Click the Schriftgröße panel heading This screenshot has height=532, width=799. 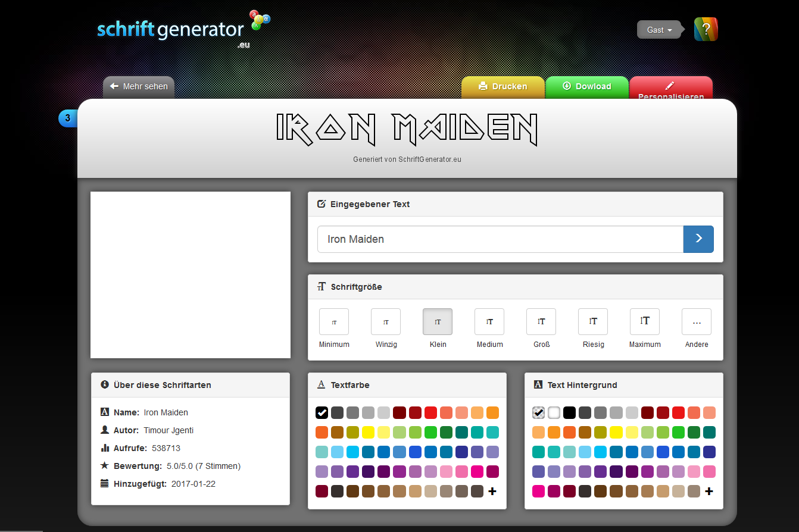[356, 287]
